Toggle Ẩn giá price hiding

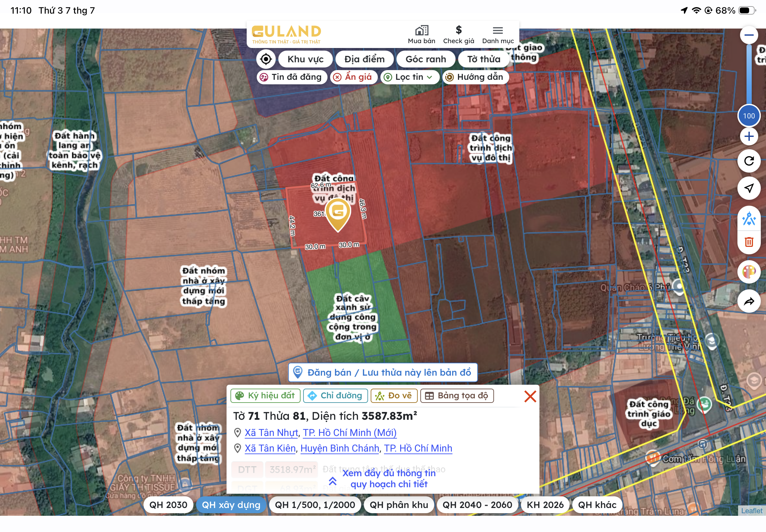(353, 77)
